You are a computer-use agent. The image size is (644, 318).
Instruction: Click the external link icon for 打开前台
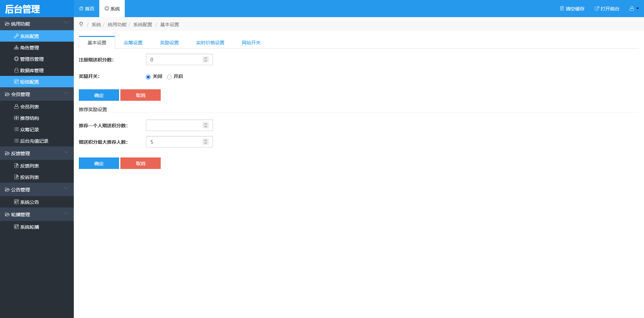597,8
